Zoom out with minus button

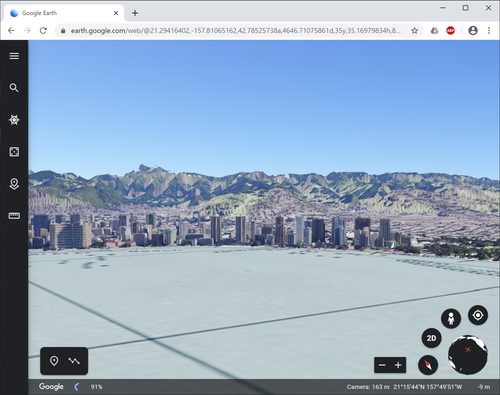tap(382, 365)
